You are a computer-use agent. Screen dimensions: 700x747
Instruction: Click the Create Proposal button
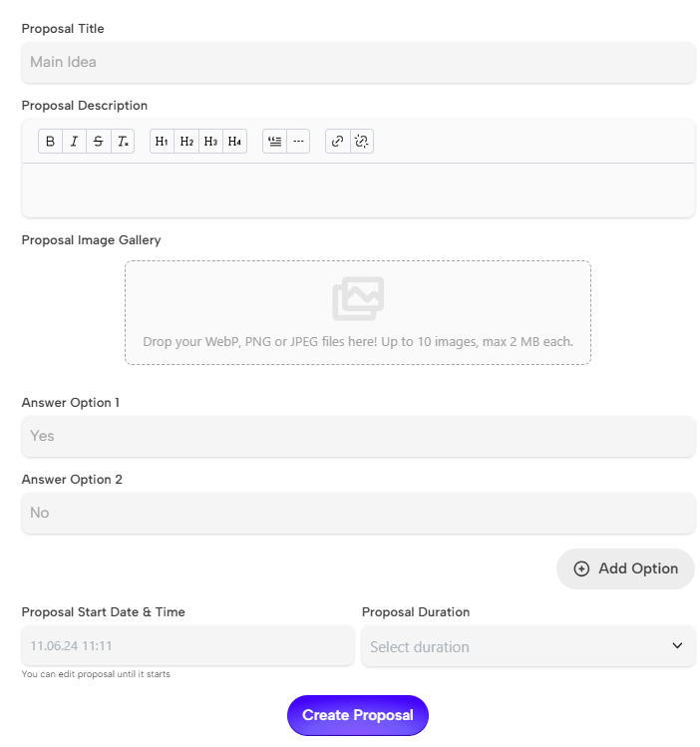point(357,715)
